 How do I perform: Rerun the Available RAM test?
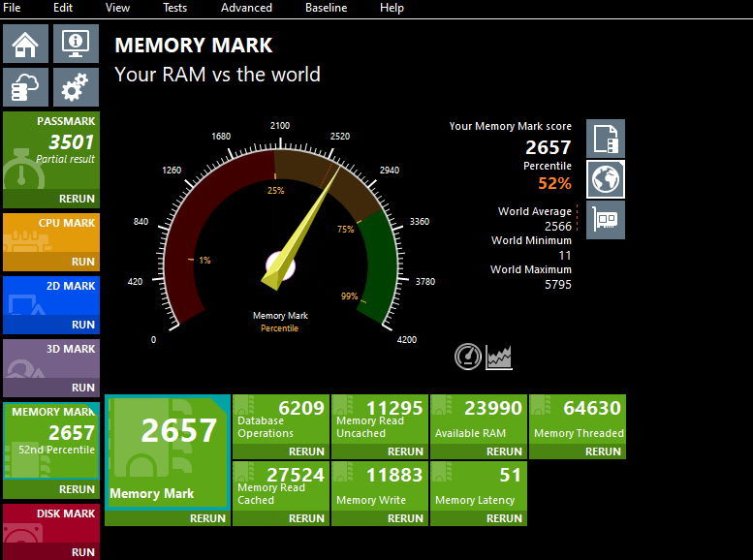[x=504, y=451]
